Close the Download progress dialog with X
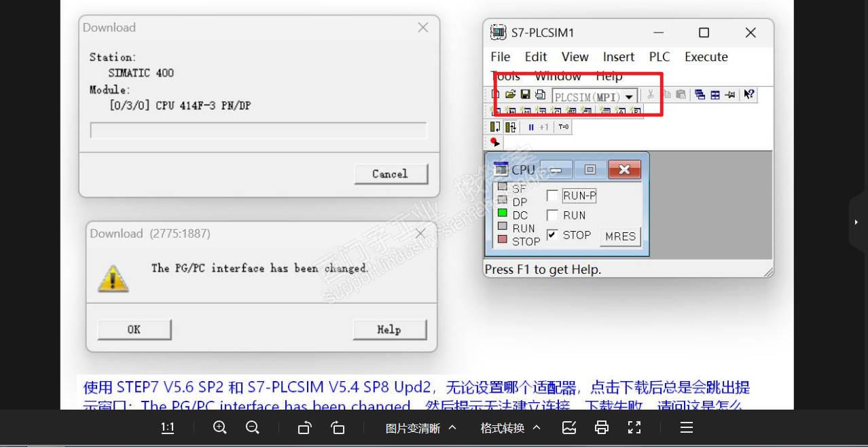The height and width of the screenshot is (447, 868). [423, 28]
